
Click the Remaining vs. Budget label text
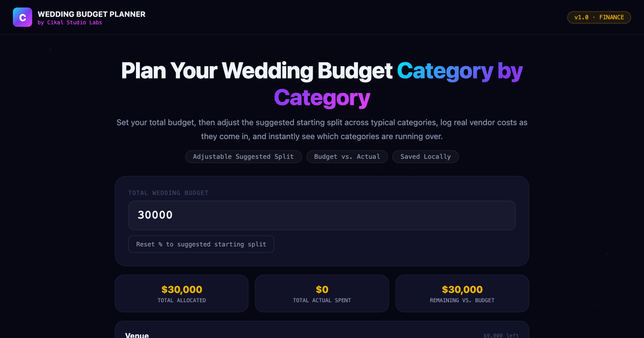point(462,300)
